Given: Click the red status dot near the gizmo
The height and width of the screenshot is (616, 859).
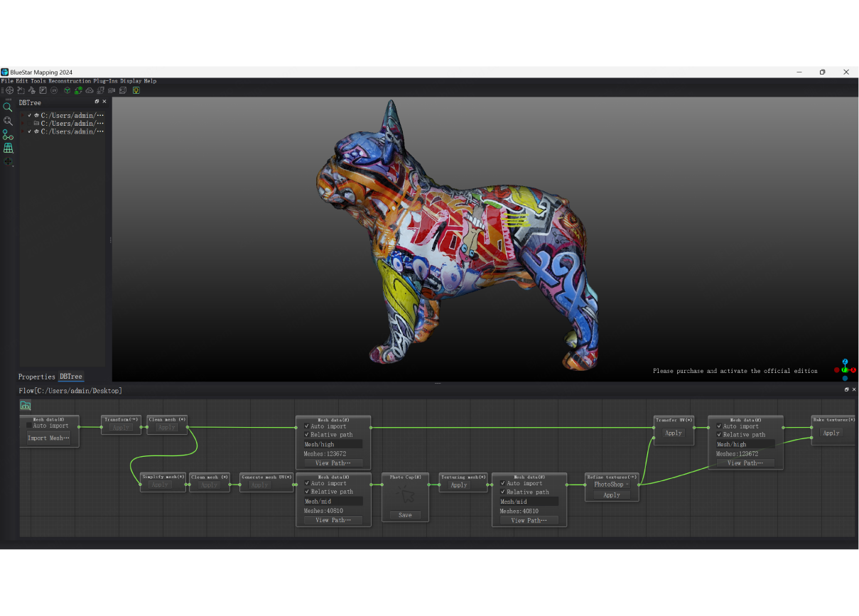Looking at the screenshot, I should point(836,370).
